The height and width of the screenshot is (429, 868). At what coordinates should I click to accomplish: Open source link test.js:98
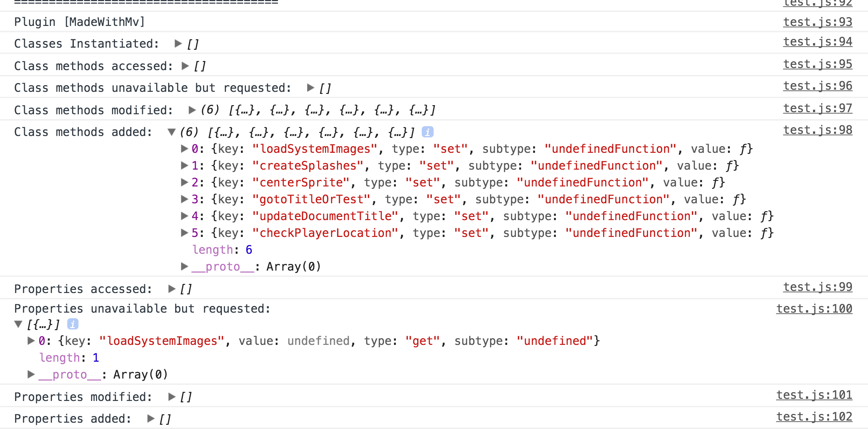818,130
